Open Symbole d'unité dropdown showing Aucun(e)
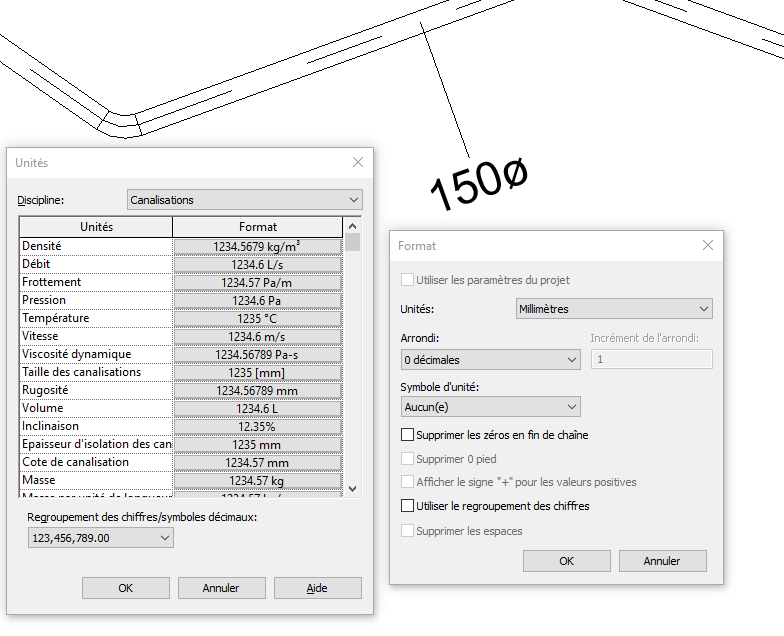Viewport: 784px width, 636px height. pos(490,407)
